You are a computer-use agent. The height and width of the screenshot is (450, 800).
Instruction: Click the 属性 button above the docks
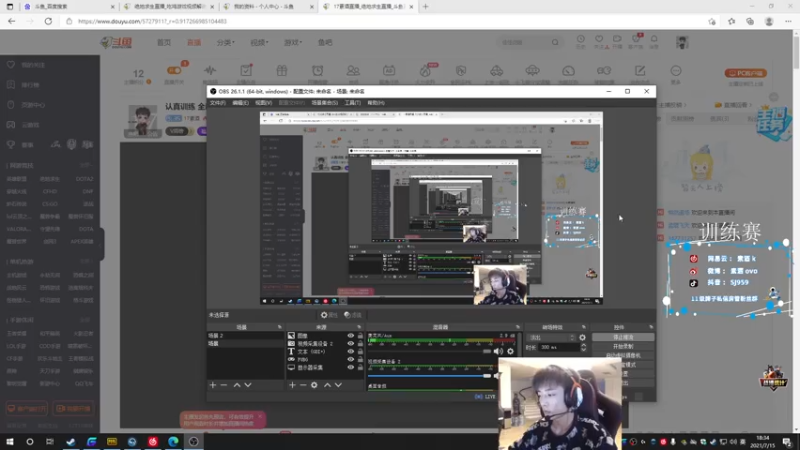(x=329, y=315)
